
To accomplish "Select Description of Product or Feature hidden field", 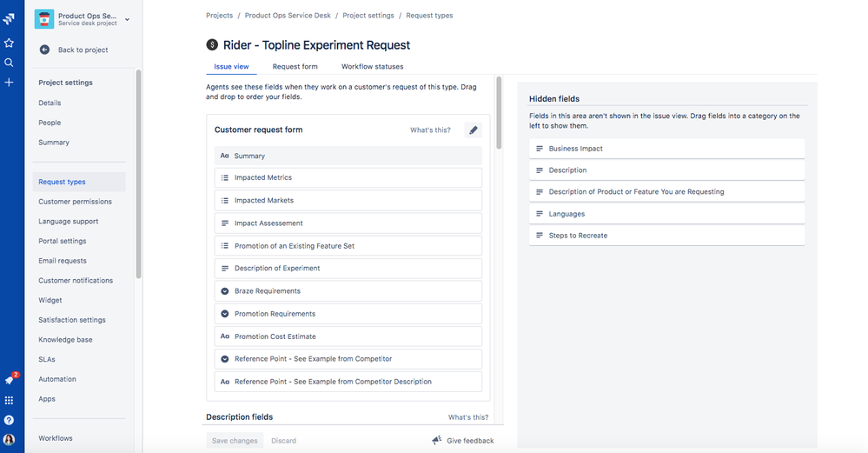I will point(667,191).
